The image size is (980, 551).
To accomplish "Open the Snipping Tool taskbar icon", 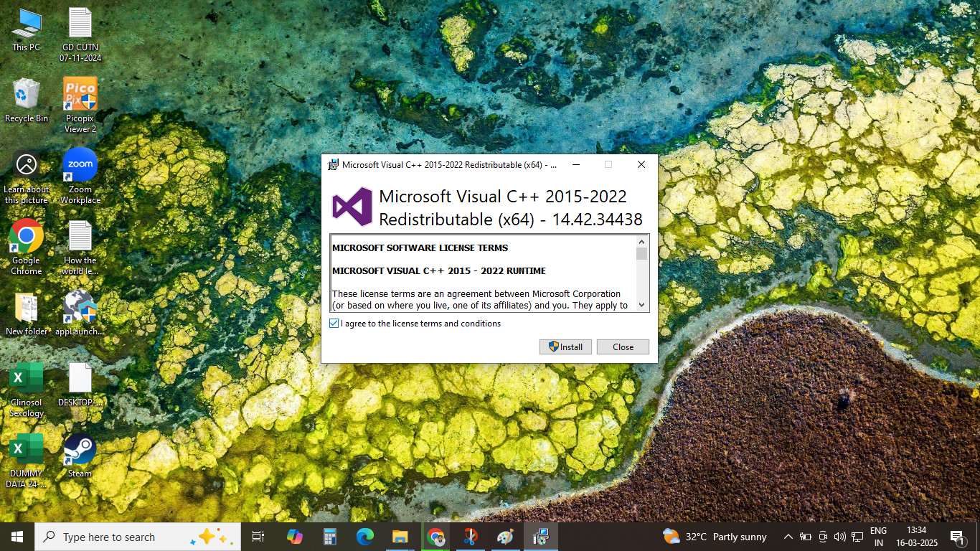I will (471, 537).
